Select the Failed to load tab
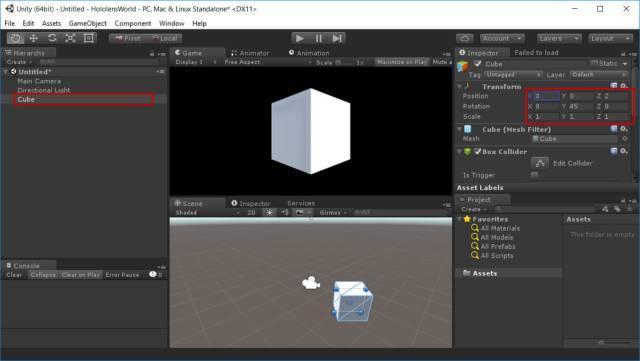 (536, 53)
